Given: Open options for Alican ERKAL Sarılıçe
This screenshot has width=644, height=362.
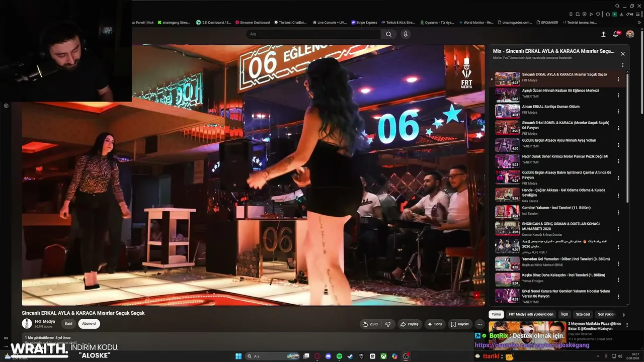Looking at the screenshot, I should [618, 112].
